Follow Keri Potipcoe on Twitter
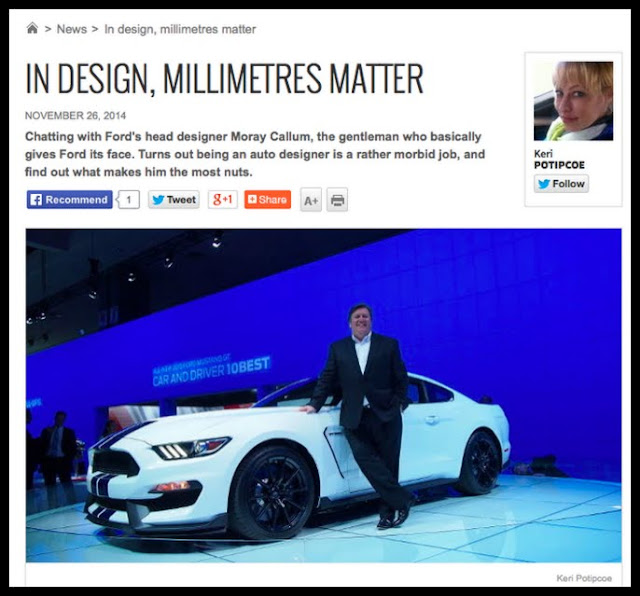 pyautogui.click(x=561, y=184)
